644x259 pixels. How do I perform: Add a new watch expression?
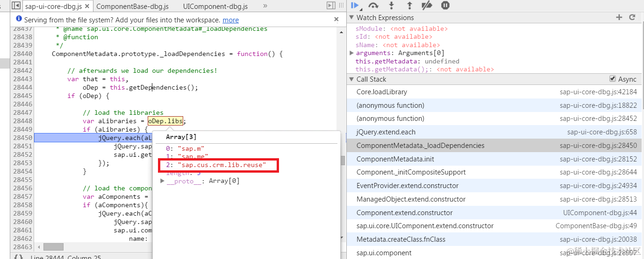click(x=619, y=17)
